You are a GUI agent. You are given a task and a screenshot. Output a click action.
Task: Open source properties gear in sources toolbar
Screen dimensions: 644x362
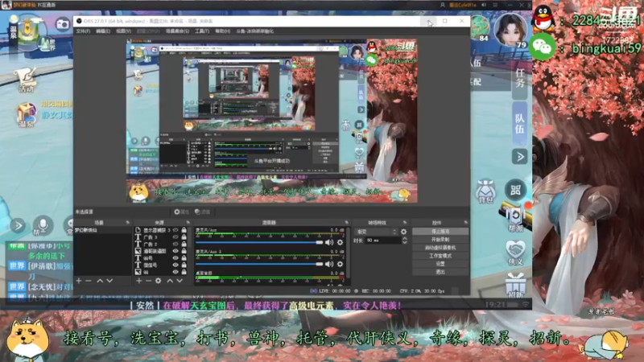158,281
